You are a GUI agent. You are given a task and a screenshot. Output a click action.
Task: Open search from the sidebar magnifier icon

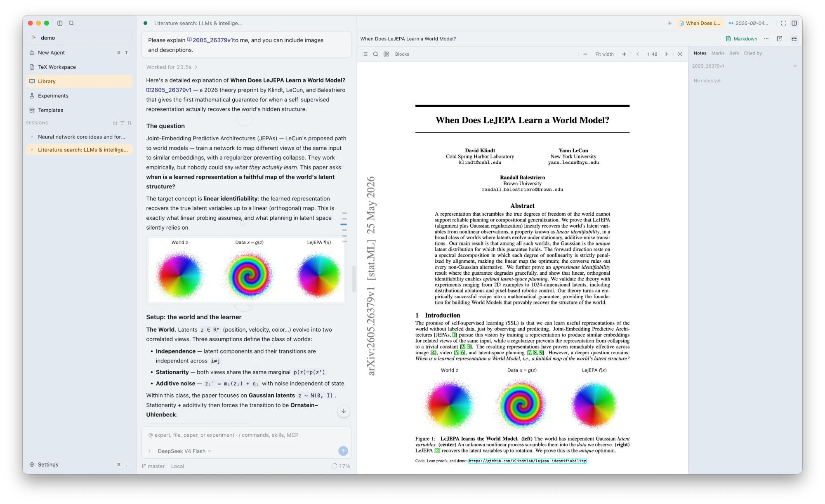pyautogui.click(x=71, y=23)
